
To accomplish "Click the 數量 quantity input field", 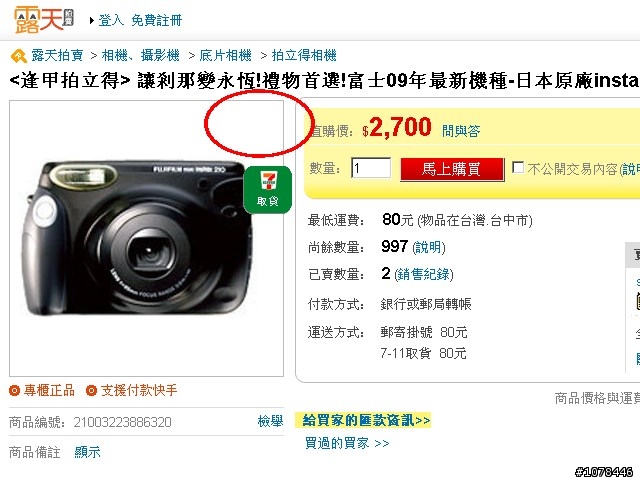I will click(x=371, y=168).
